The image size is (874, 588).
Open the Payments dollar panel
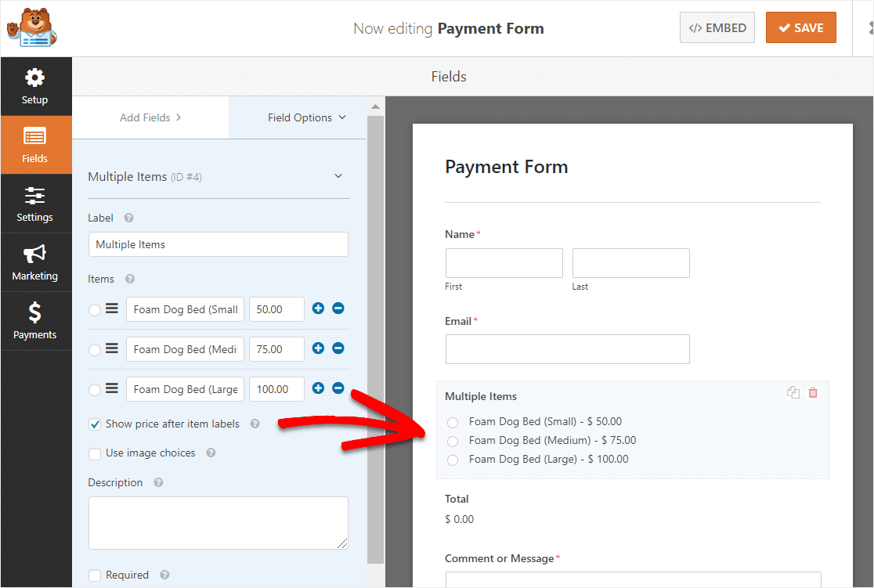pyautogui.click(x=35, y=321)
